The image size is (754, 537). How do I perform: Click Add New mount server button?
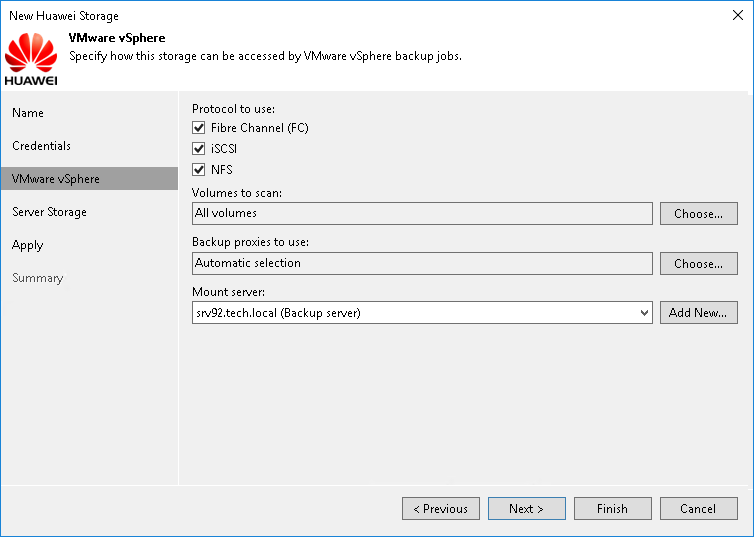(699, 313)
